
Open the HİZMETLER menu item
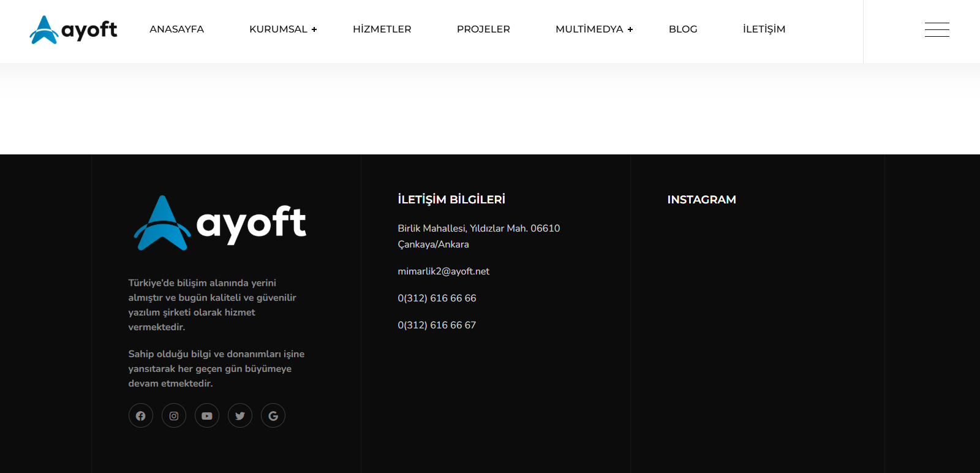click(x=382, y=29)
